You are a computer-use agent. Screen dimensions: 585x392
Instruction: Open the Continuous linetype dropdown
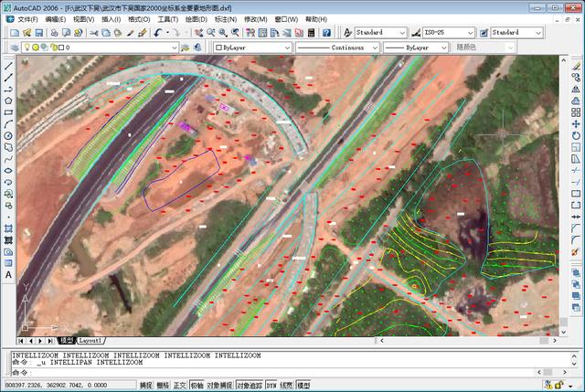tap(337, 48)
